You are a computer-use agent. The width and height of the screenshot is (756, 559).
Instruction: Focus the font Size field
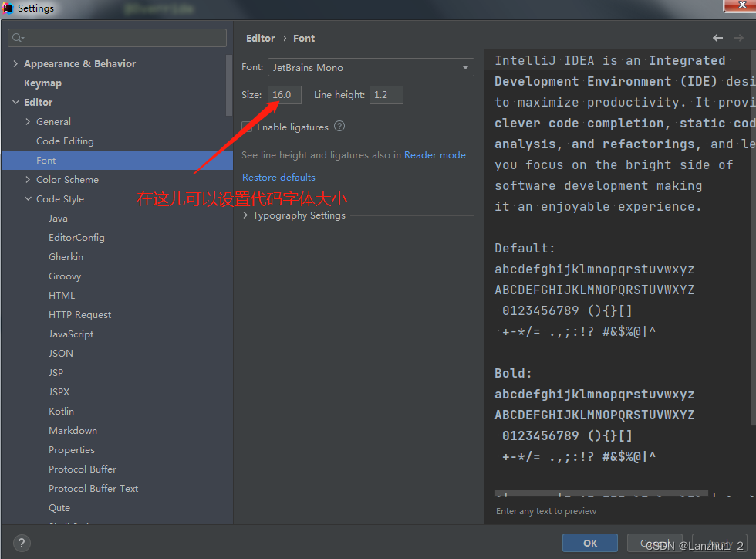click(x=285, y=95)
